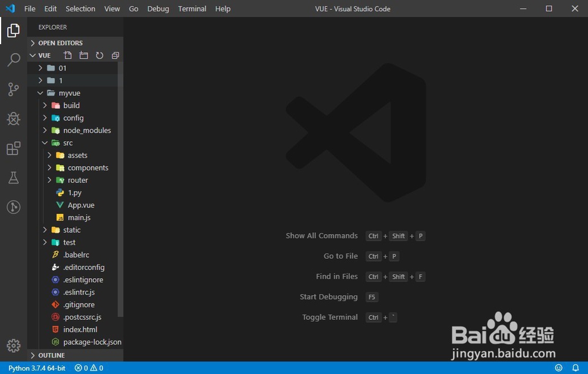The image size is (588, 374).
Task: Collapse the src folder
Action: [72, 142]
